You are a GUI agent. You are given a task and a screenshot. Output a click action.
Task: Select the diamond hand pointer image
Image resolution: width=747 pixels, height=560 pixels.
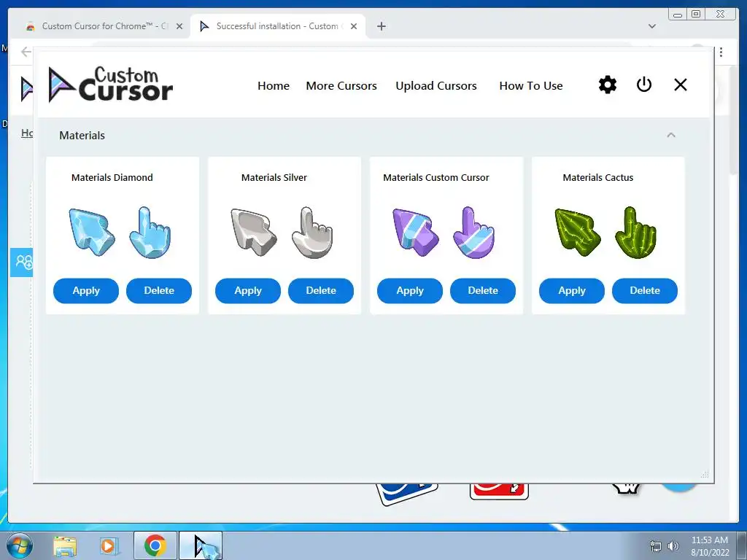click(x=150, y=233)
